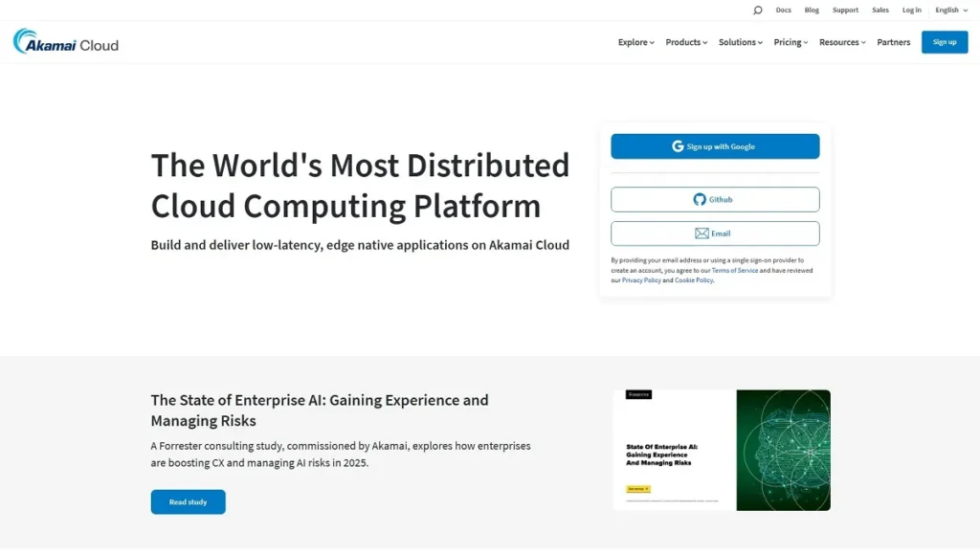Expand the Pricing menu
This screenshot has height=555, width=980.
(790, 42)
